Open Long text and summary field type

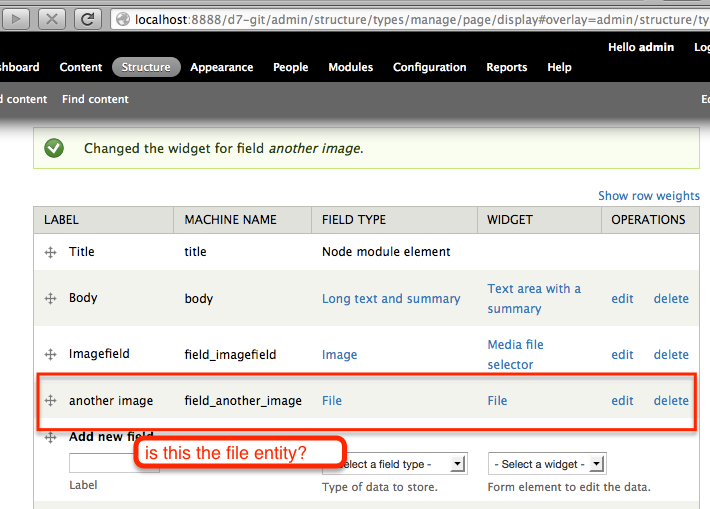[391, 299]
